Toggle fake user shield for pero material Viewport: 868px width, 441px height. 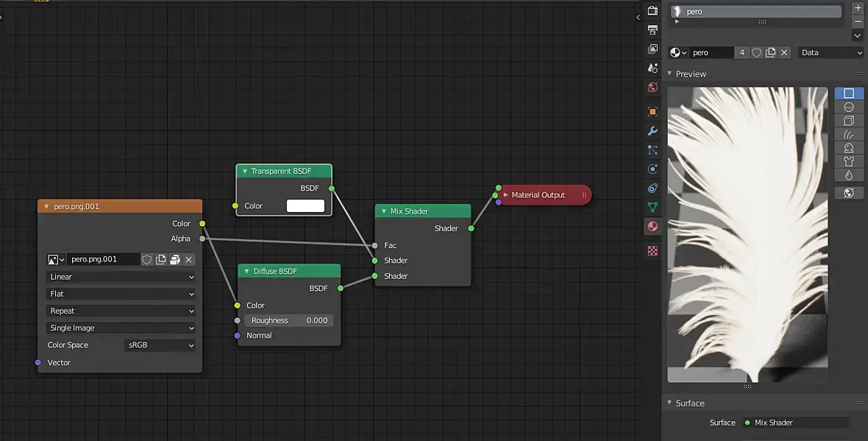tap(756, 52)
